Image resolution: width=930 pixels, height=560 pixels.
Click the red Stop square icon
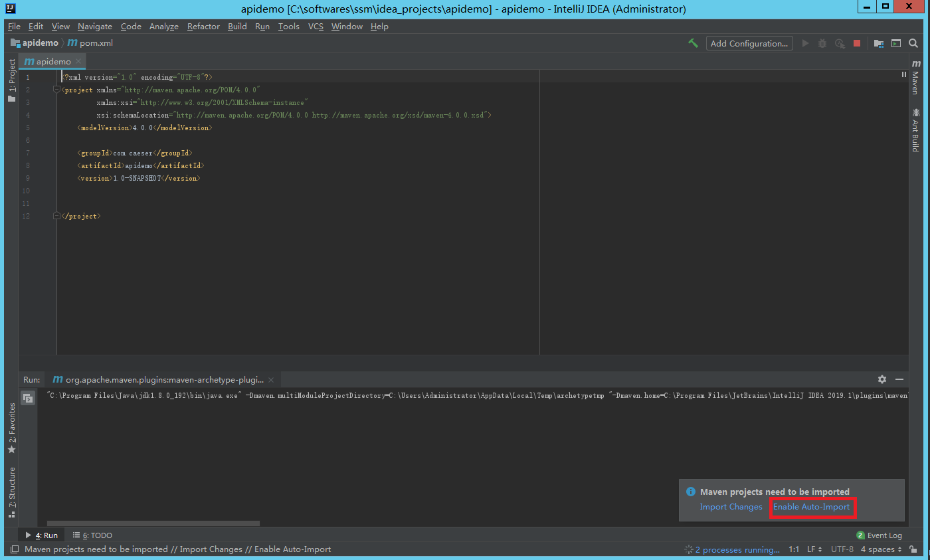click(857, 43)
